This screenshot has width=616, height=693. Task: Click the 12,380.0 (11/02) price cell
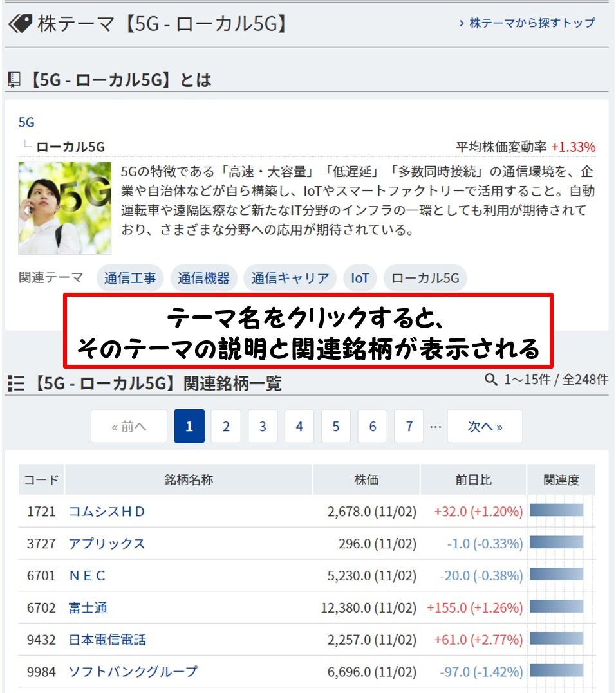(x=368, y=607)
